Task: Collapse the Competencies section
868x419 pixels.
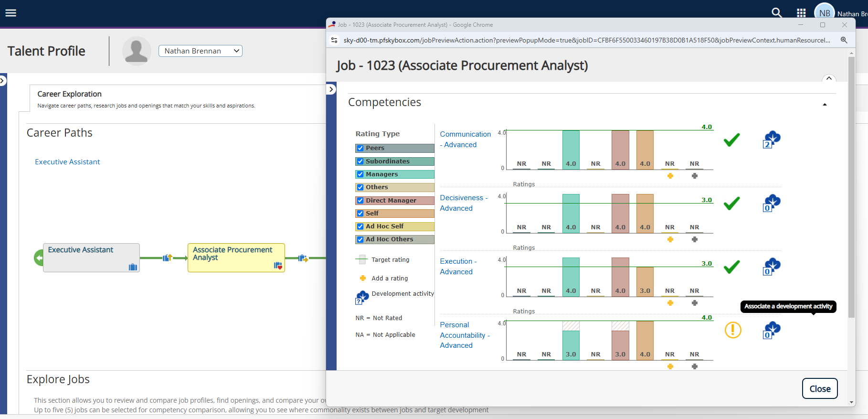Action: coord(824,104)
